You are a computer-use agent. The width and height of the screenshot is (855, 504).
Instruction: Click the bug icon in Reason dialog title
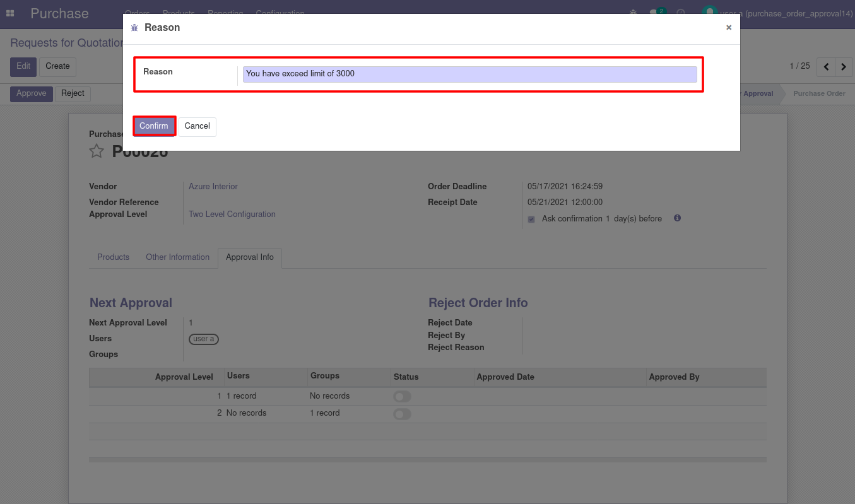[x=134, y=28]
